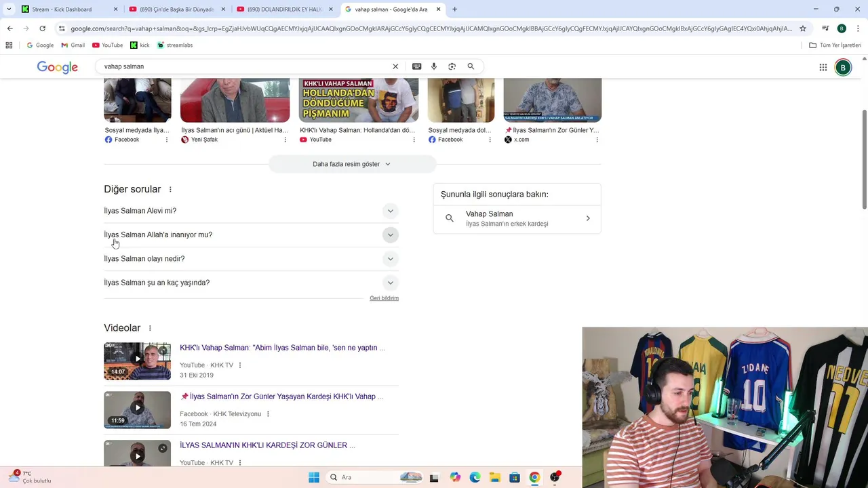Open more options for Diğer sorular
The image size is (868, 488).
(x=170, y=190)
